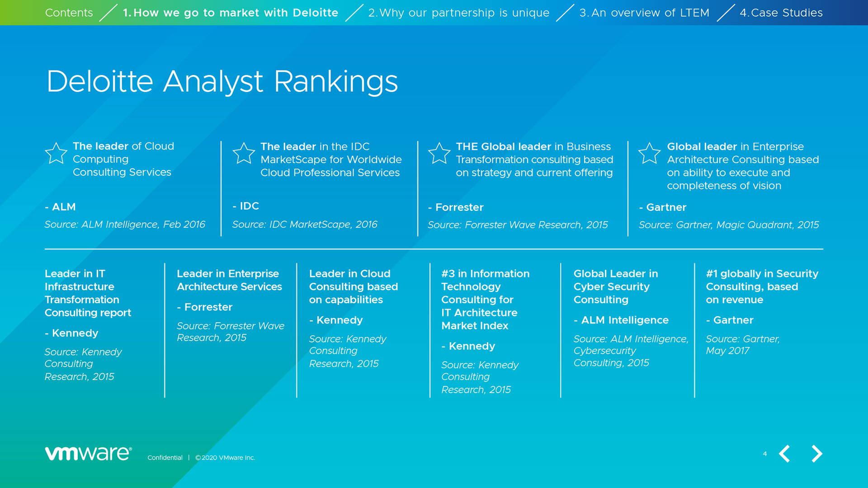Click 'Global Leader in Cyber Security Consulting'

616,286
